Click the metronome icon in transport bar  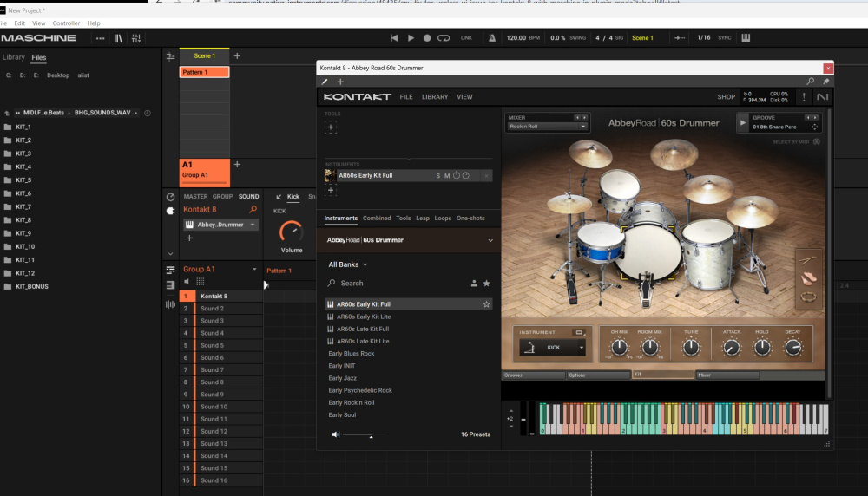tap(491, 38)
